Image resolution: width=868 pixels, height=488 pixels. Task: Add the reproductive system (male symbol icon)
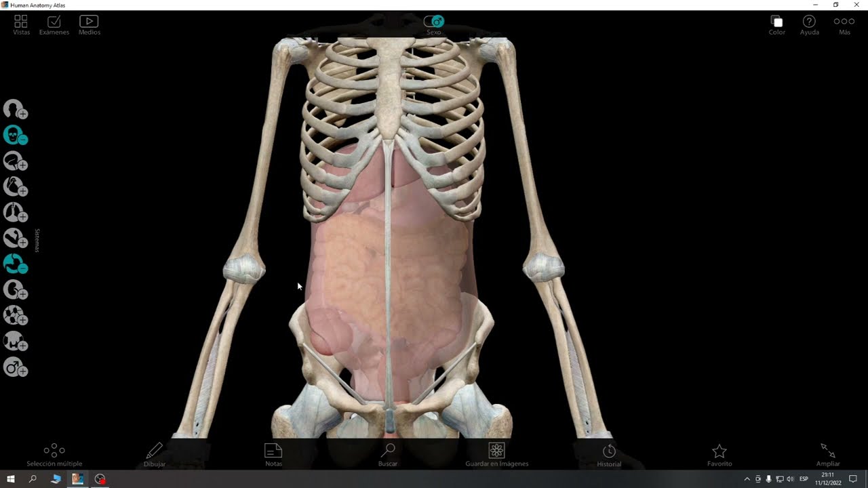(15, 368)
